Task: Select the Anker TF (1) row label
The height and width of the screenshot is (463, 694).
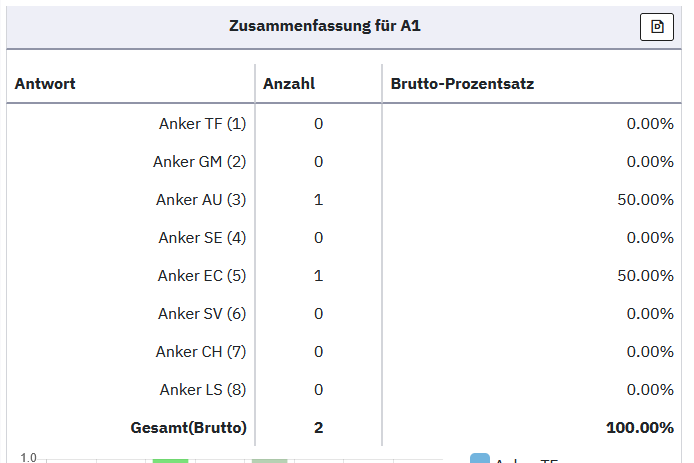Action: [202, 124]
